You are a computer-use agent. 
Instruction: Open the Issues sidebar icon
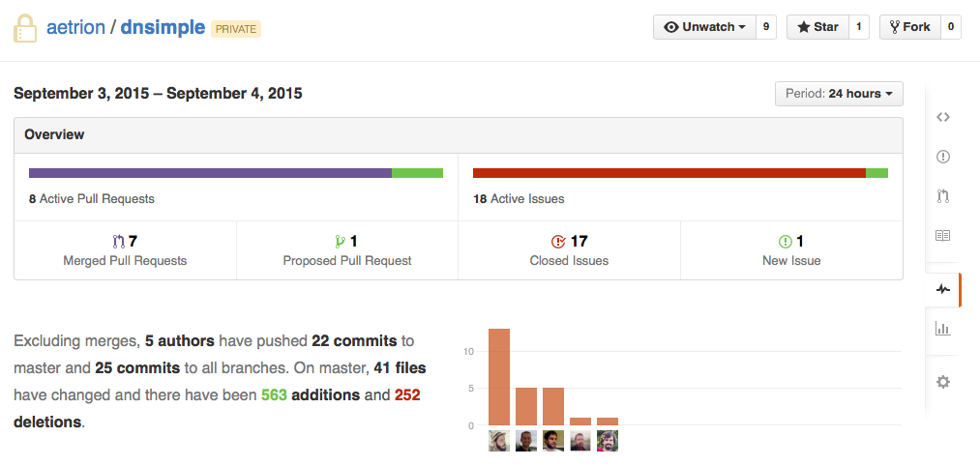(x=943, y=157)
